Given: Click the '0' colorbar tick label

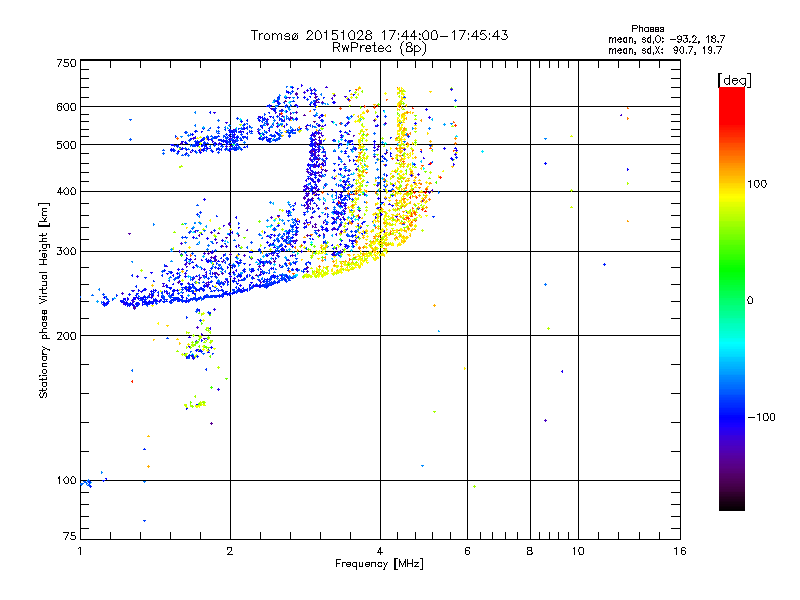Looking at the screenshot, I should [750, 301].
